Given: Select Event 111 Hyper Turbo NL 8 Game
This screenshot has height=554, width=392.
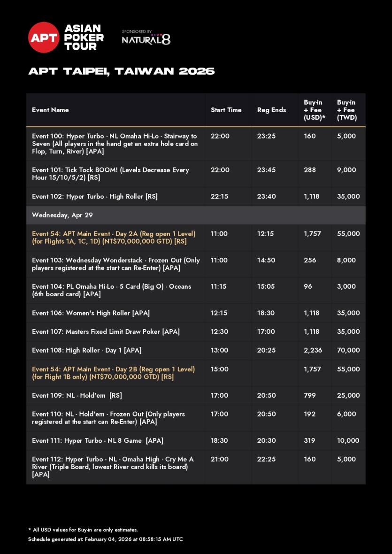Looking at the screenshot, I should coord(98,440).
